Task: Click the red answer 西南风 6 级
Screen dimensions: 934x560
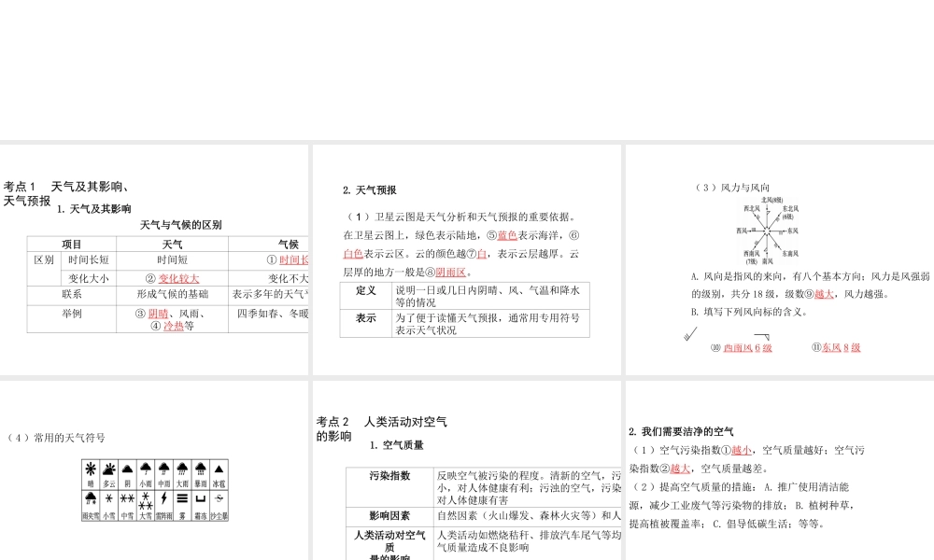Action: coord(747,347)
